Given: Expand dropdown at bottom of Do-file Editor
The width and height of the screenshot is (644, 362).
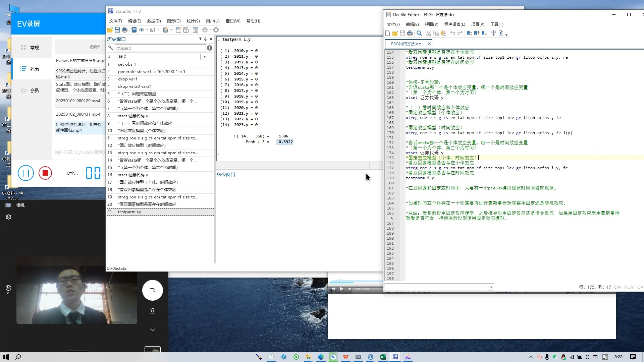Looking at the screenshot, I should pyautogui.click(x=491, y=287).
